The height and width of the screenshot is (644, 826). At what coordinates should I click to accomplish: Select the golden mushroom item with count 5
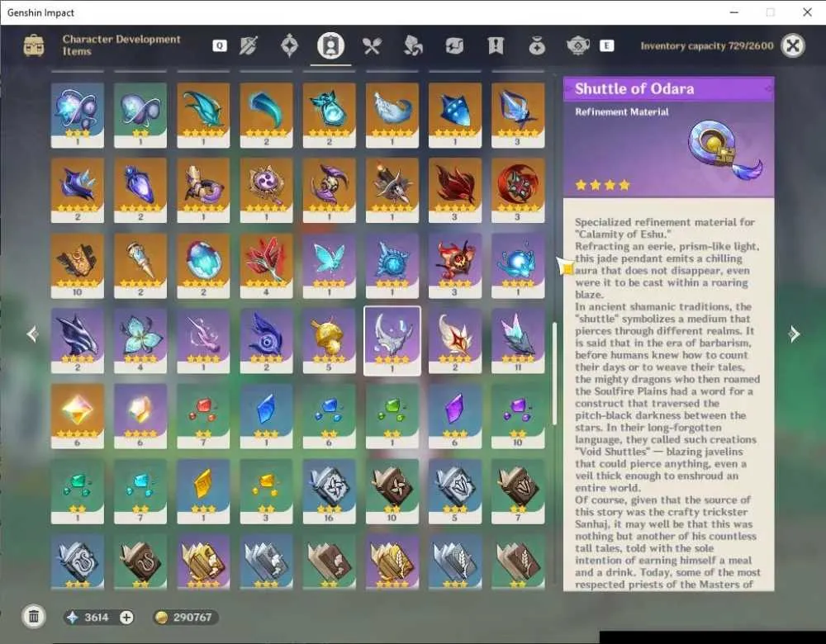330,341
